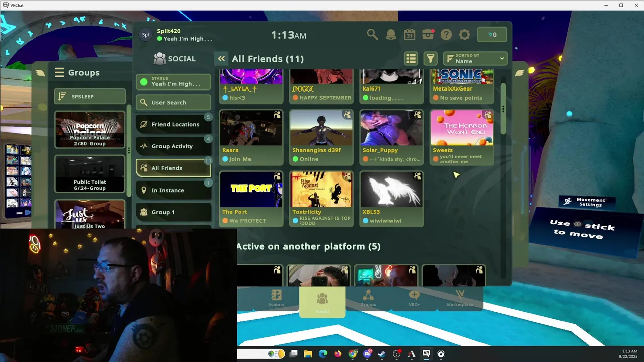Open Sweets friend card
644x362 pixels.
(x=462, y=137)
